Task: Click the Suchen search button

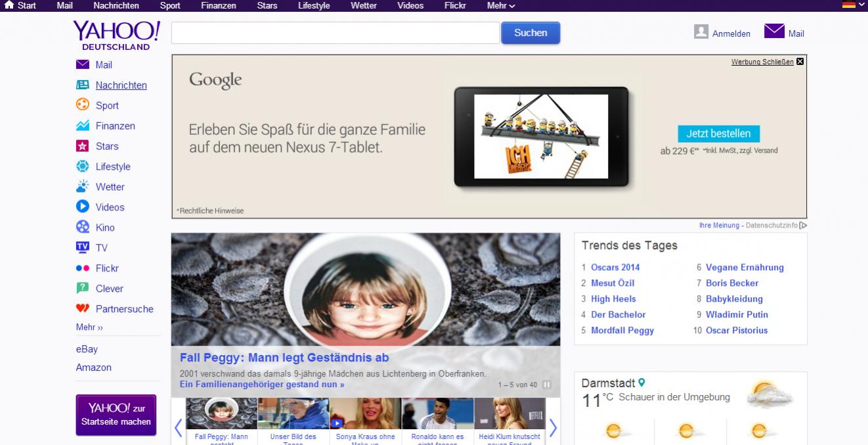Action: pyautogui.click(x=531, y=33)
